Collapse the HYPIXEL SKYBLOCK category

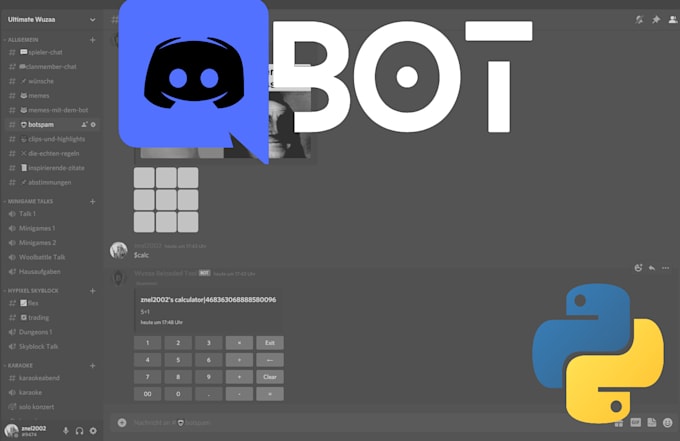pyautogui.click(x=33, y=291)
